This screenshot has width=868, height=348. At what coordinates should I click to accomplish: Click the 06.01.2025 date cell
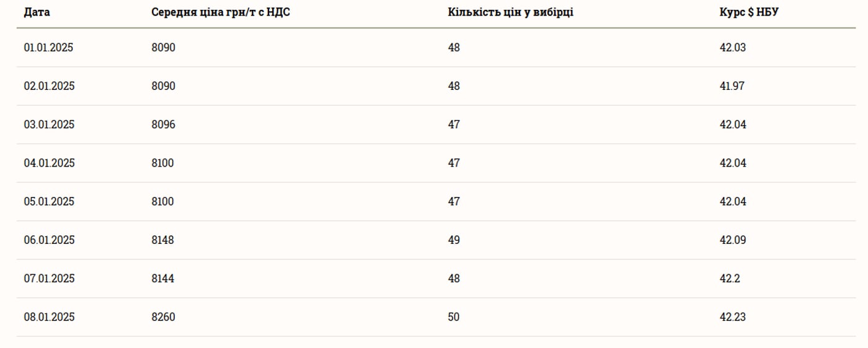click(x=49, y=240)
